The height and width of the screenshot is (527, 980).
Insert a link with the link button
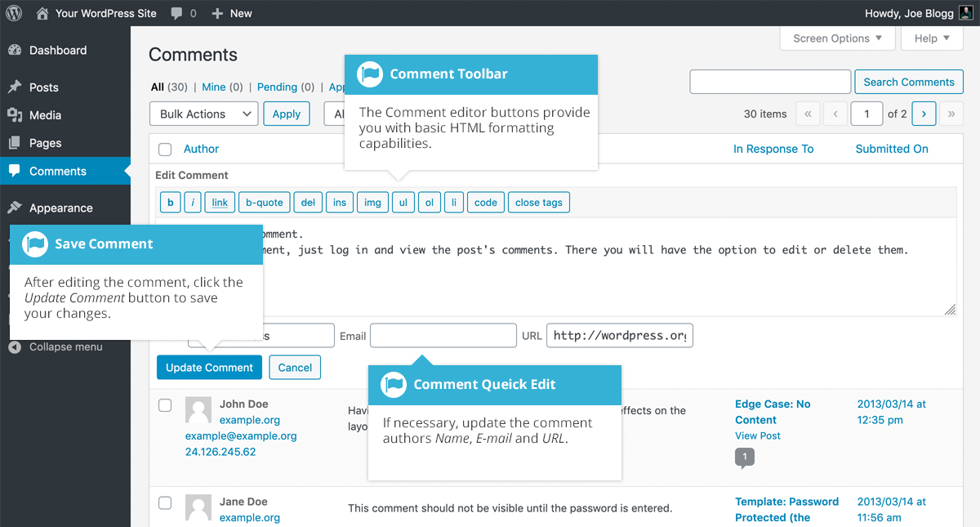click(x=220, y=203)
